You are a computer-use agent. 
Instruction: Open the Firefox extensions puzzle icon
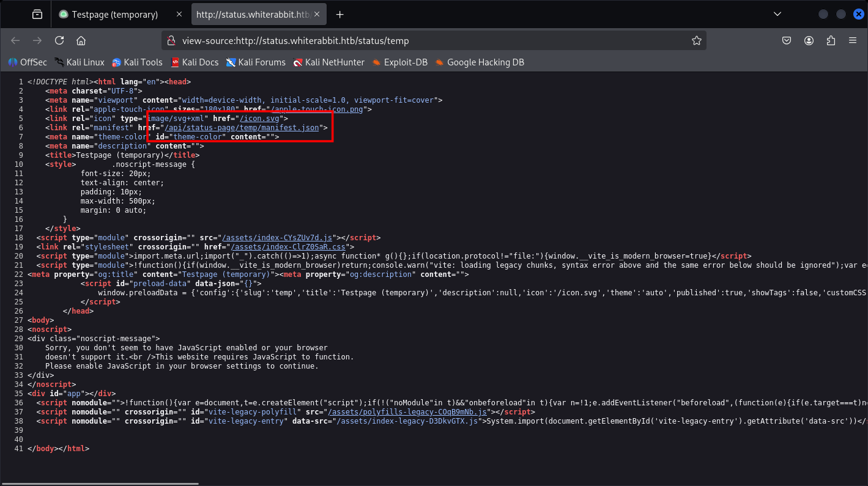[x=830, y=40]
